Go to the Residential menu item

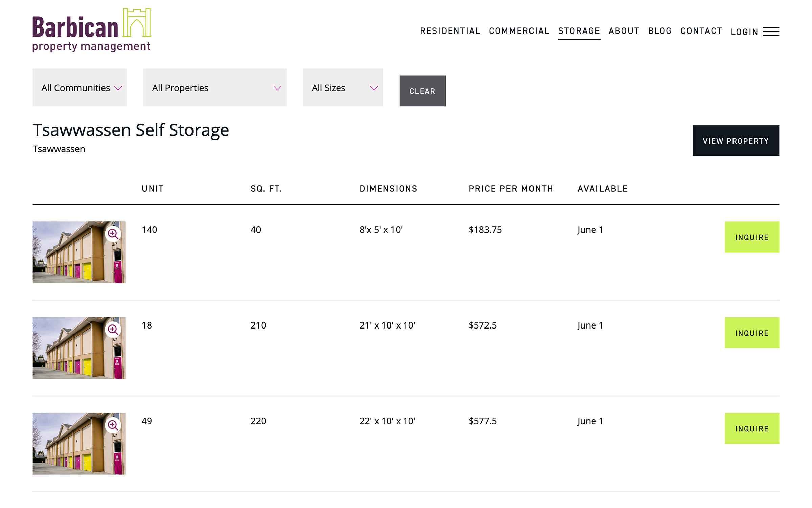tap(450, 31)
